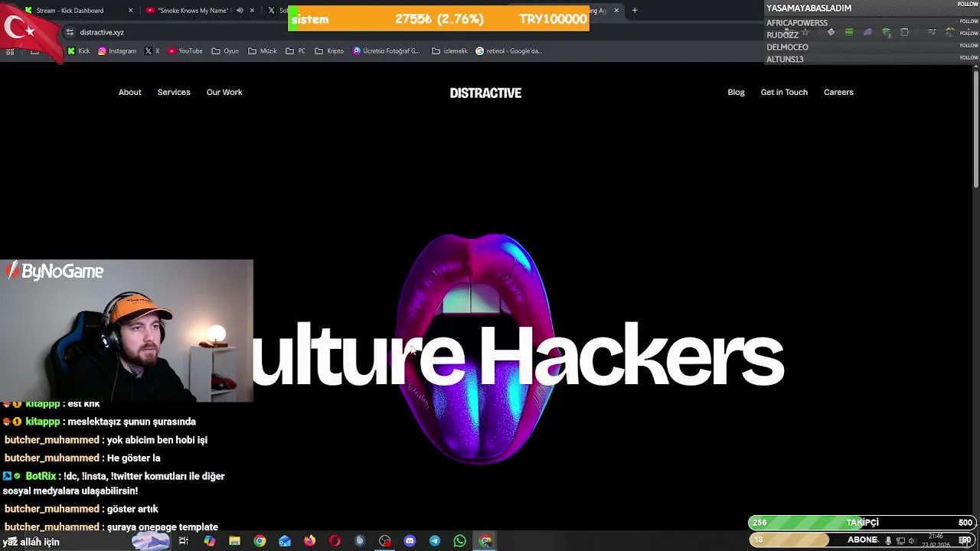
Task: Click the ByNoGame webcam overlay
Action: click(x=126, y=331)
